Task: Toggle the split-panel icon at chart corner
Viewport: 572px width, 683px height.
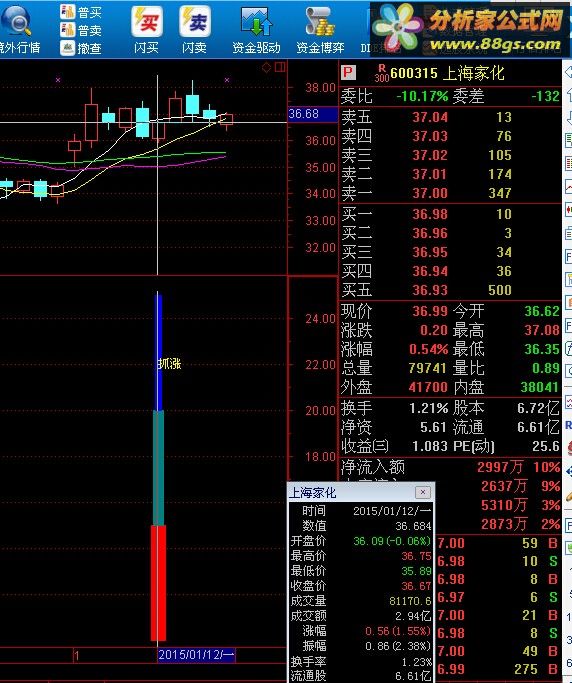Action: click(280, 67)
